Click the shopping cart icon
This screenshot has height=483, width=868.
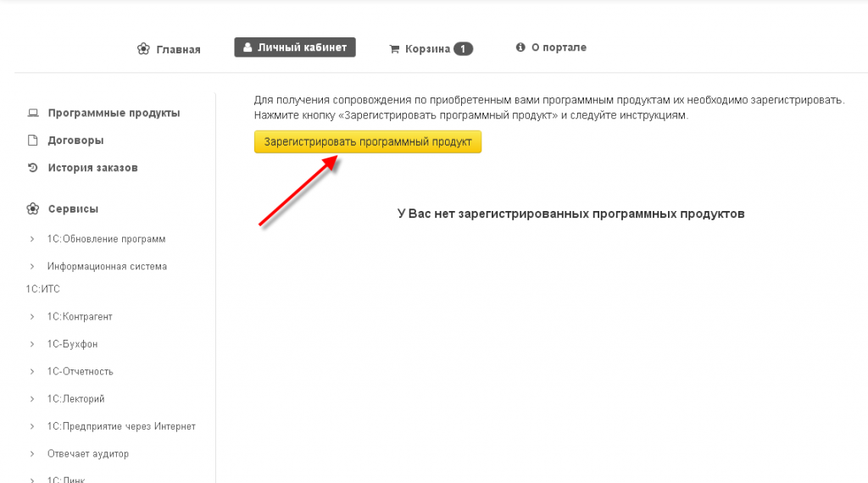pos(394,49)
